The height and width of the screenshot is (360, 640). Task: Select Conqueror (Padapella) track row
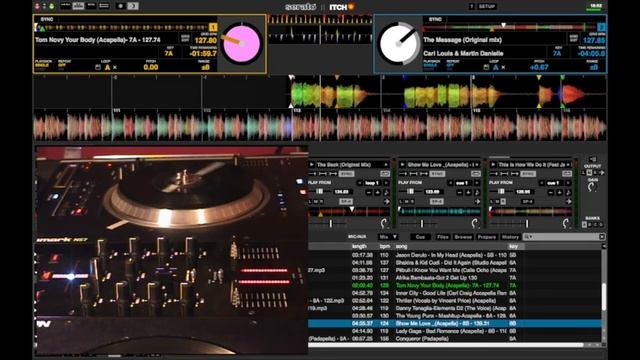(454, 338)
